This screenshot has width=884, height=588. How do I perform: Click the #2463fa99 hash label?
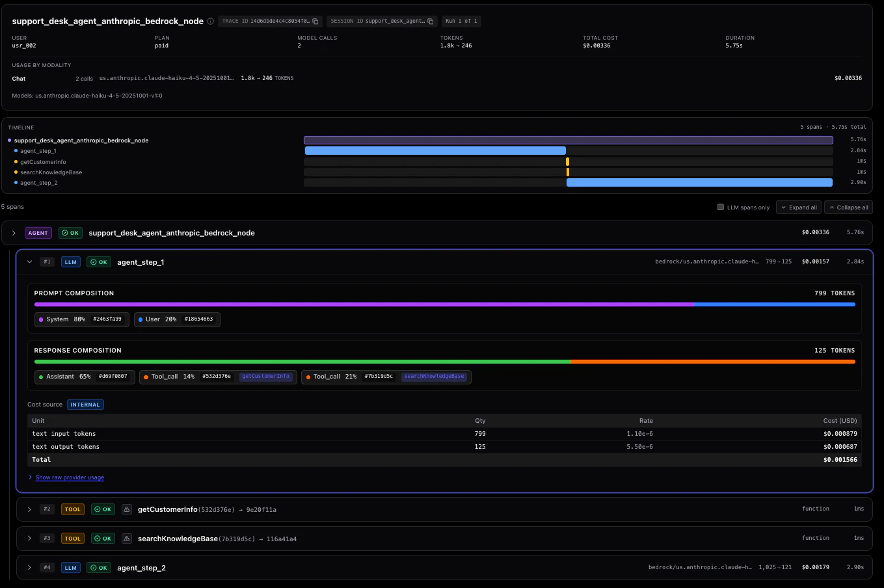pos(107,319)
